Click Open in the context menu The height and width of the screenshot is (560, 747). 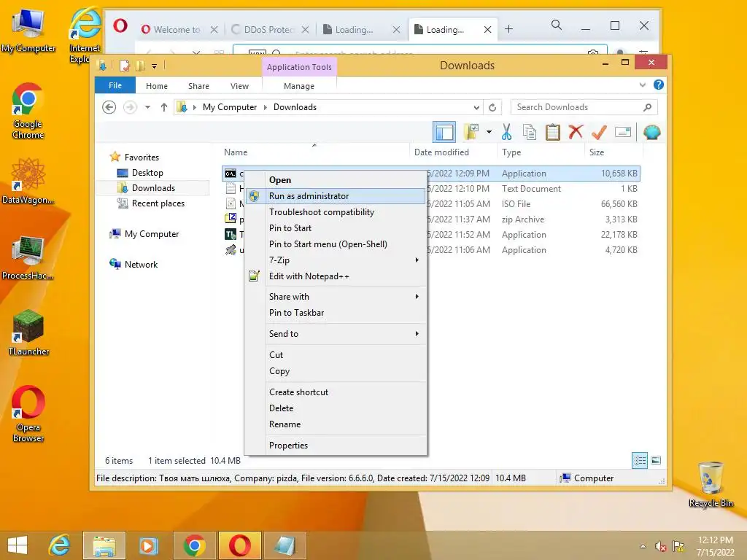336,180
